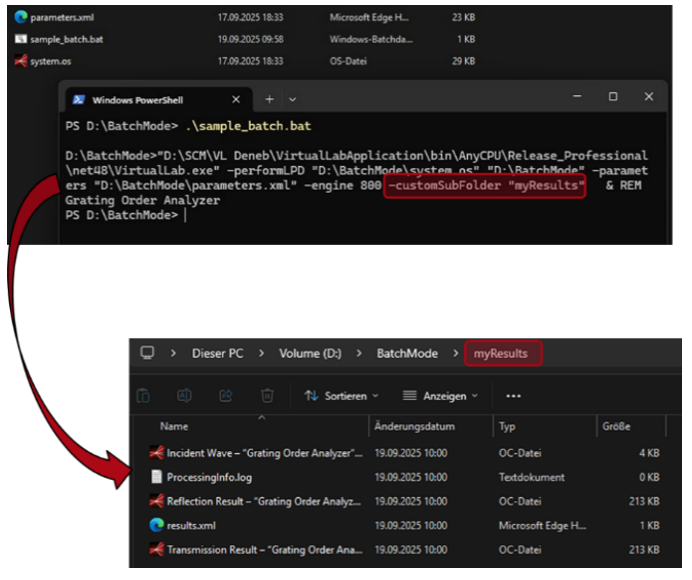Select the Transmission Result file row
Viewport: 692px width, 580px height.
click(264, 550)
